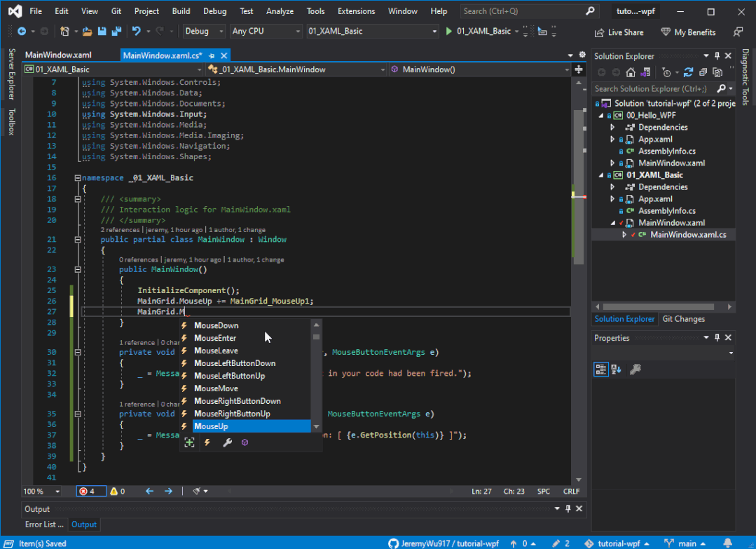
Task: Open the _01_XAML_Basic.MainWindow type dropdown
Action: coord(297,69)
